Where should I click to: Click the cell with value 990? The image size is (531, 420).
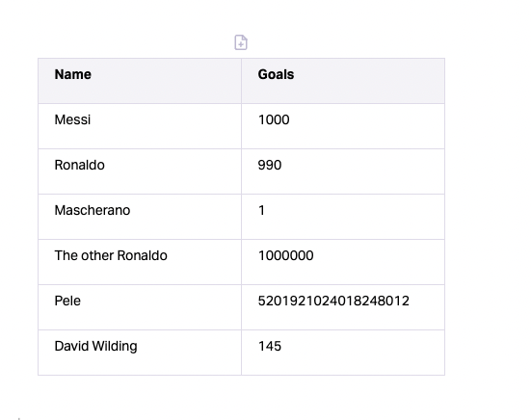(343, 171)
